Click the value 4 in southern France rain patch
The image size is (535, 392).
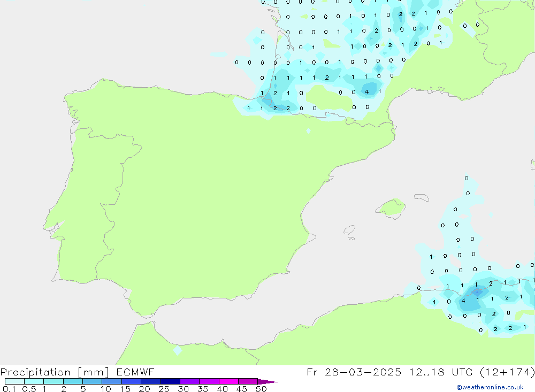coord(366,92)
